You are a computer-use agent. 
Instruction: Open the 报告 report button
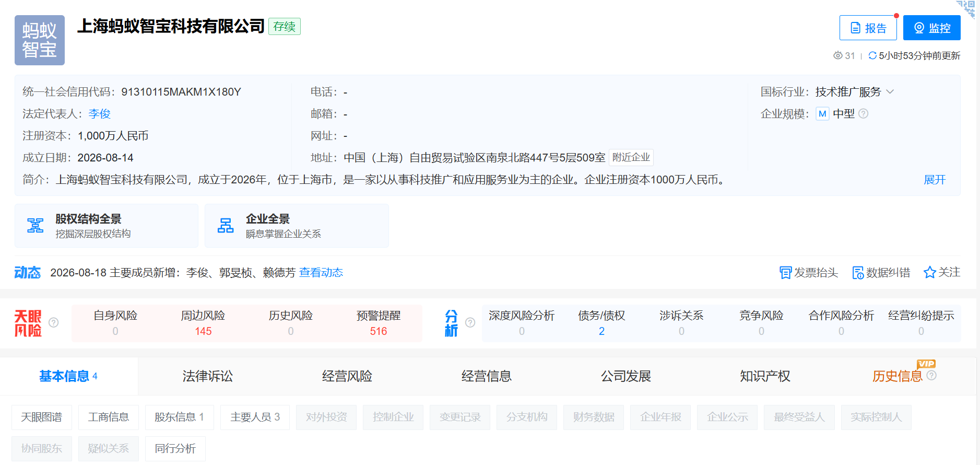868,28
